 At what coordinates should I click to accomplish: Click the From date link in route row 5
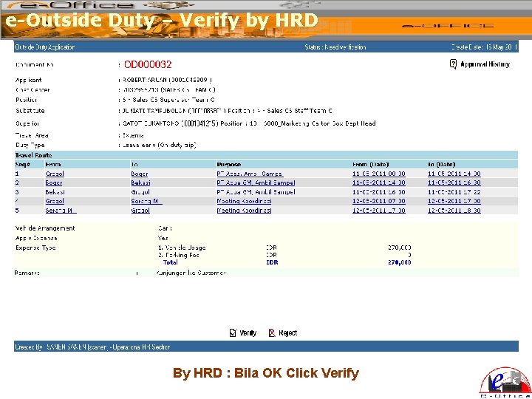378,211
